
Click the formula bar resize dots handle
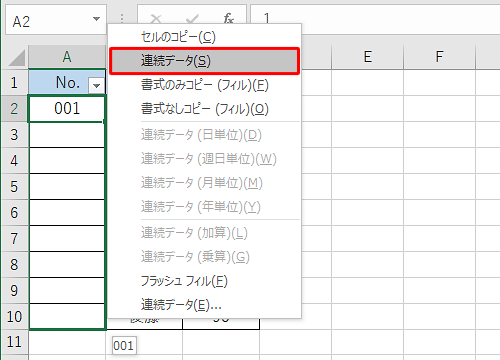click(x=122, y=19)
